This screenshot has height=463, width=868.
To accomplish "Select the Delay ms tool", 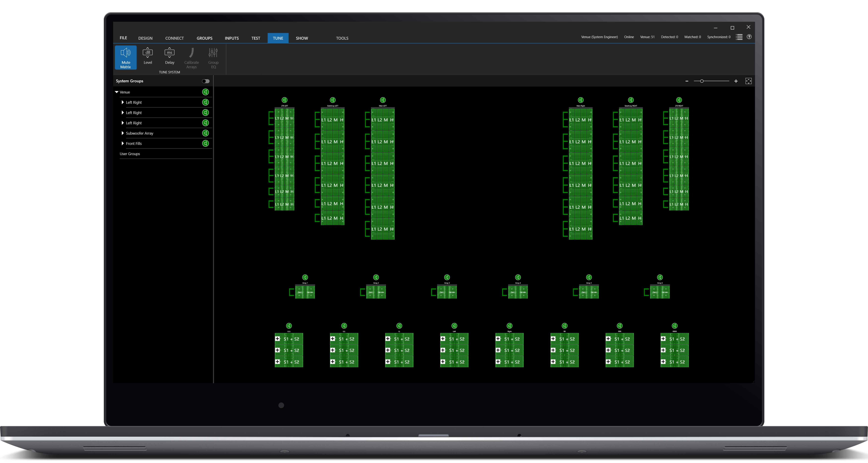I will 169,56.
